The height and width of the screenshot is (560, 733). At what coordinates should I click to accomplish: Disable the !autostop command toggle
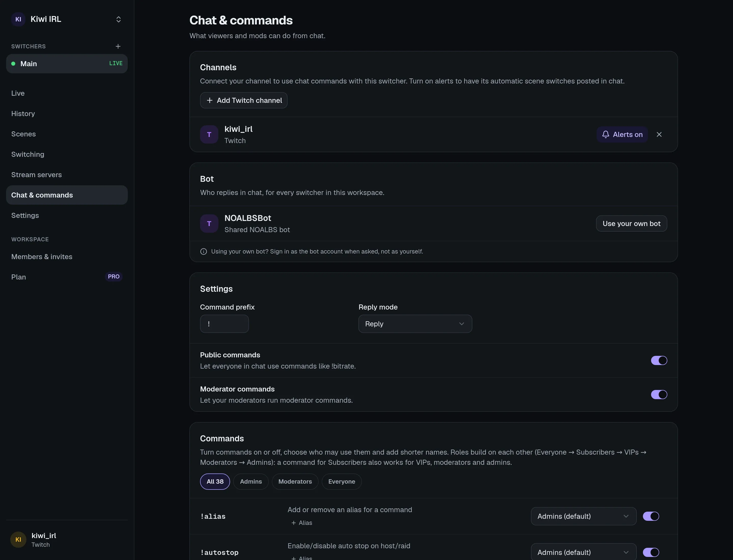tap(651, 552)
